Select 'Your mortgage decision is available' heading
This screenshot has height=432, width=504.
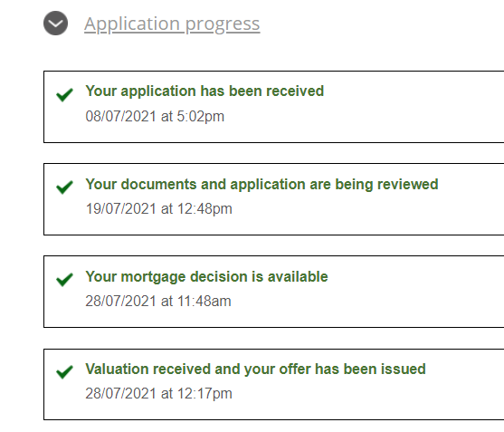coord(206,277)
